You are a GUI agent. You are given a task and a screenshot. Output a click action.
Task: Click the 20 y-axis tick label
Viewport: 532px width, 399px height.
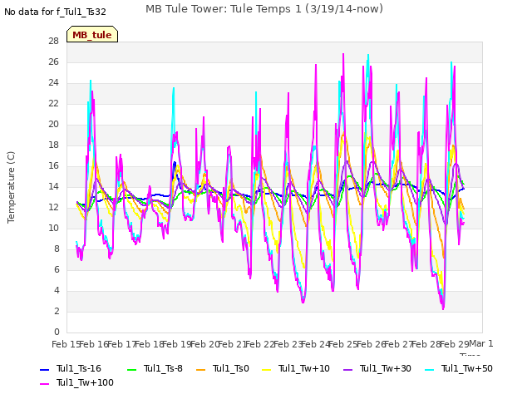[53, 124]
